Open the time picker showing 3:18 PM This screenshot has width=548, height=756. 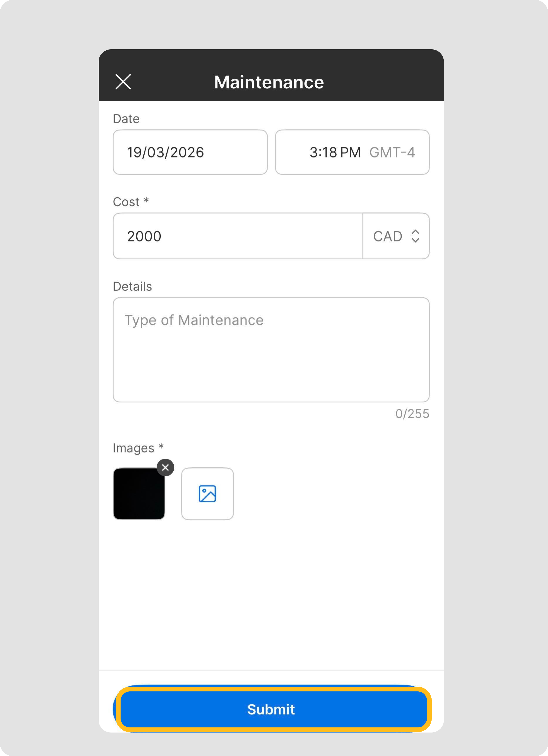tap(335, 152)
